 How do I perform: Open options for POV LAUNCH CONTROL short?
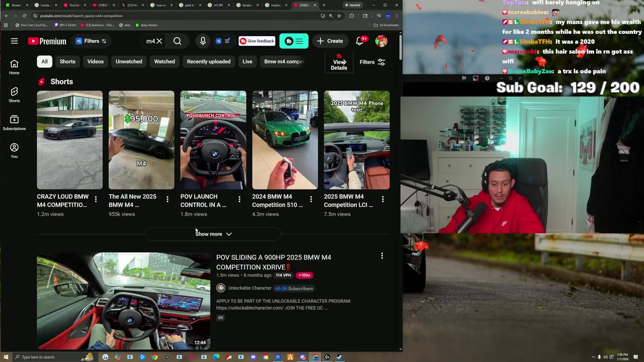(x=239, y=199)
